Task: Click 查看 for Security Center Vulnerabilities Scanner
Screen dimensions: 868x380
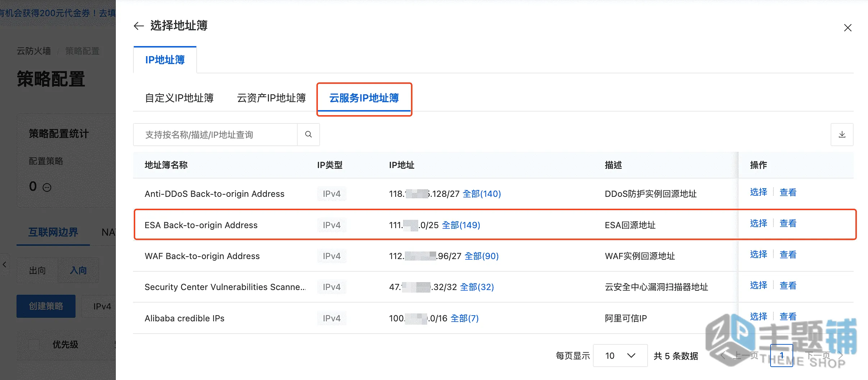Action: pos(788,285)
